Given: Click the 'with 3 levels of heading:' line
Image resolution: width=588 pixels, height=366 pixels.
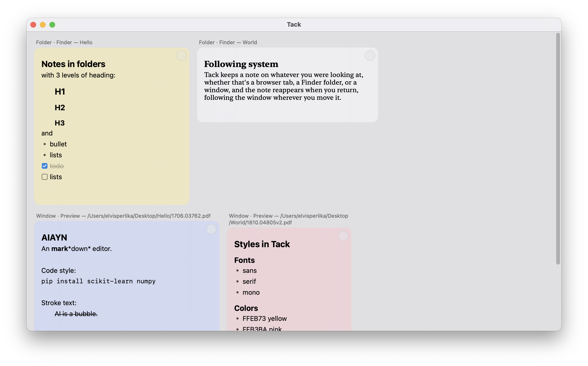Looking at the screenshot, I should [78, 75].
